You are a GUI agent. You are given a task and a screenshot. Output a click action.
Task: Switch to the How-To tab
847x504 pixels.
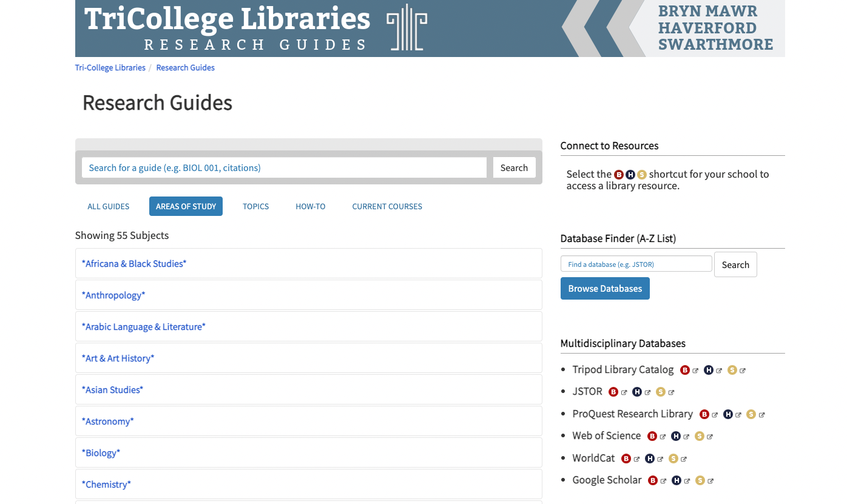pyautogui.click(x=311, y=206)
